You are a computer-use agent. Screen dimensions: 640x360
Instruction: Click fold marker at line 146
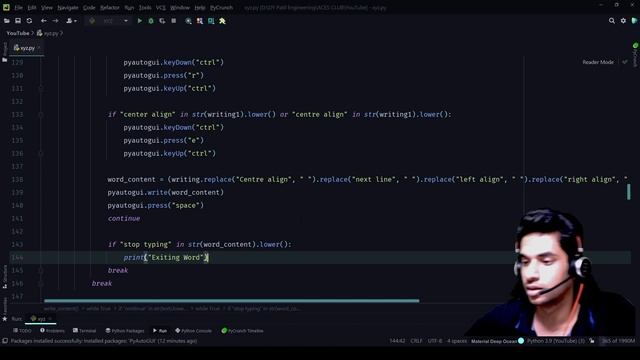pos(41,283)
